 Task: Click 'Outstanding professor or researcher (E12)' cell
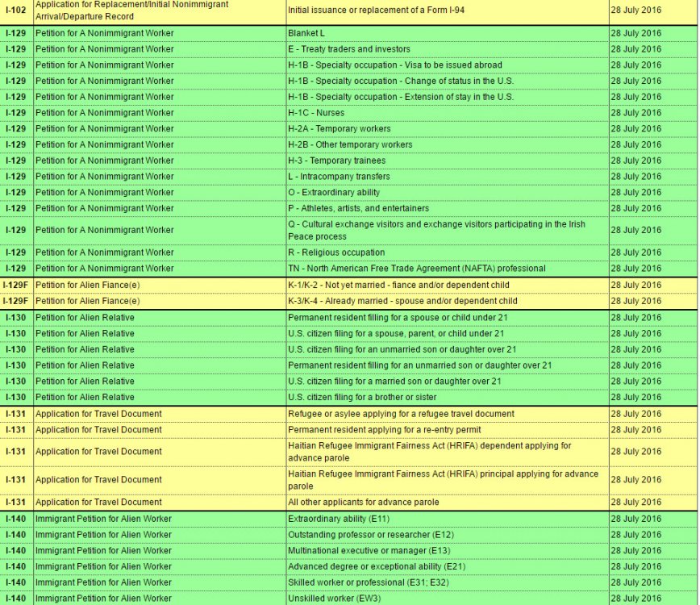(448, 535)
